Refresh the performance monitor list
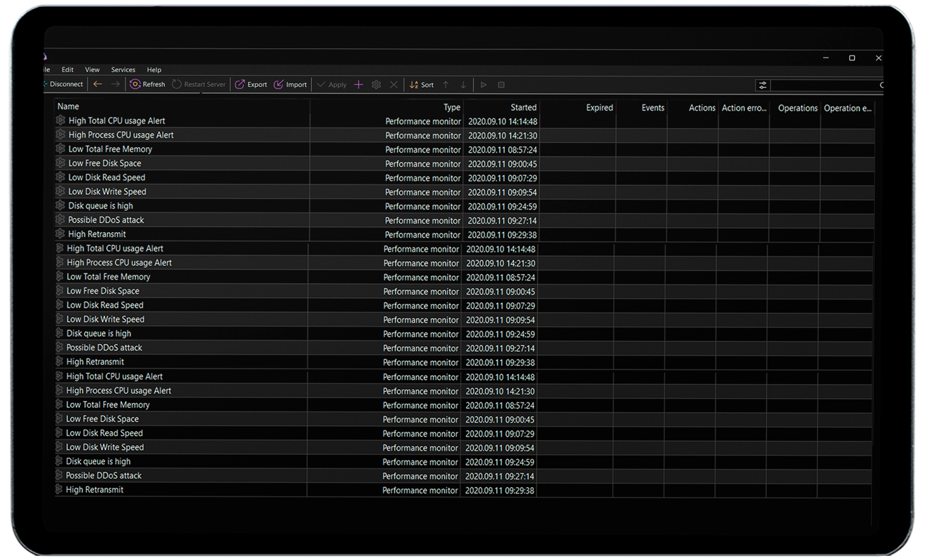The height and width of the screenshot is (560, 925). [147, 84]
